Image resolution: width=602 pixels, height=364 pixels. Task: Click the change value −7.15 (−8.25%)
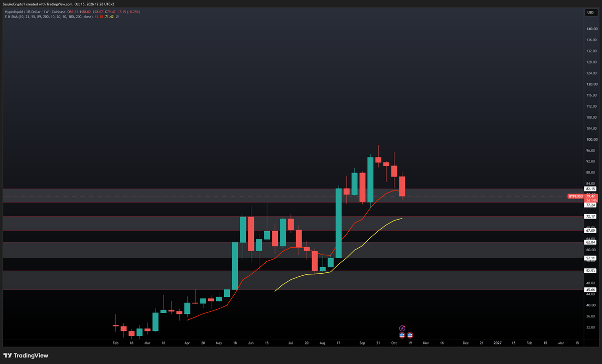(129, 11)
